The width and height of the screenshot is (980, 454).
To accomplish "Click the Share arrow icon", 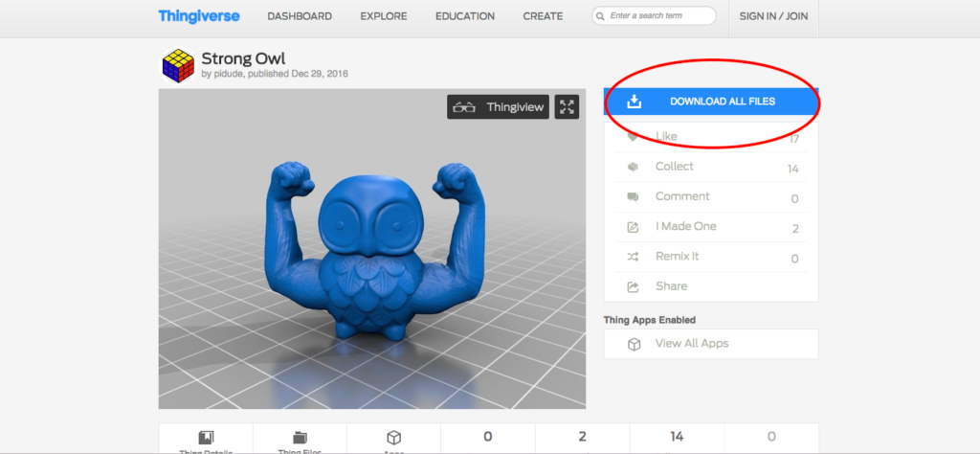I will 633,287.
